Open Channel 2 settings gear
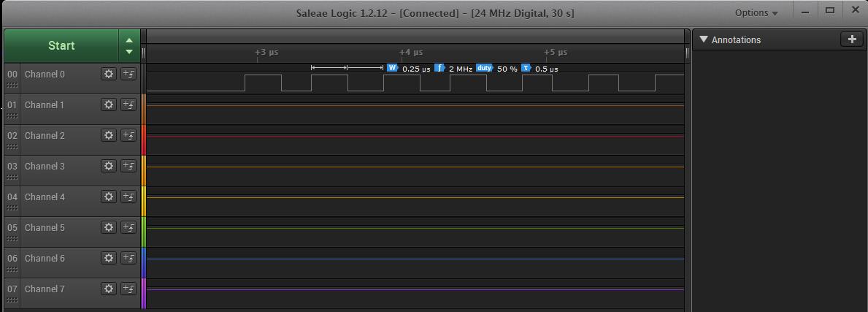The width and height of the screenshot is (868, 312). pos(109,134)
